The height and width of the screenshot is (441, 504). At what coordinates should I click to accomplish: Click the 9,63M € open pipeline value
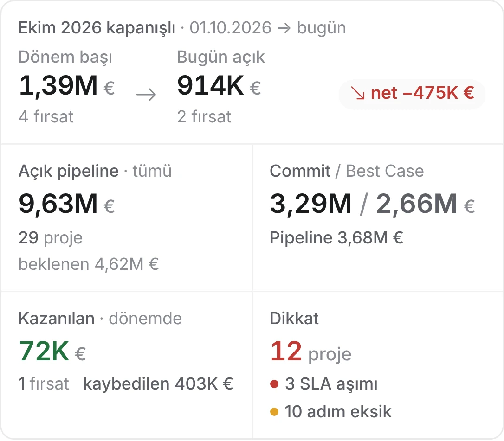pyautogui.click(x=66, y=204)
